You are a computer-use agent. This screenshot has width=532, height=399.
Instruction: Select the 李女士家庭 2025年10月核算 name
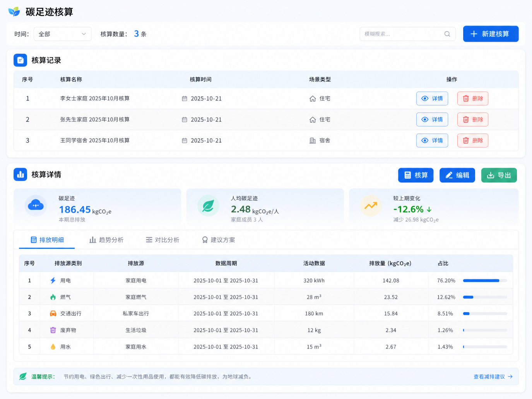click(95, 99)
